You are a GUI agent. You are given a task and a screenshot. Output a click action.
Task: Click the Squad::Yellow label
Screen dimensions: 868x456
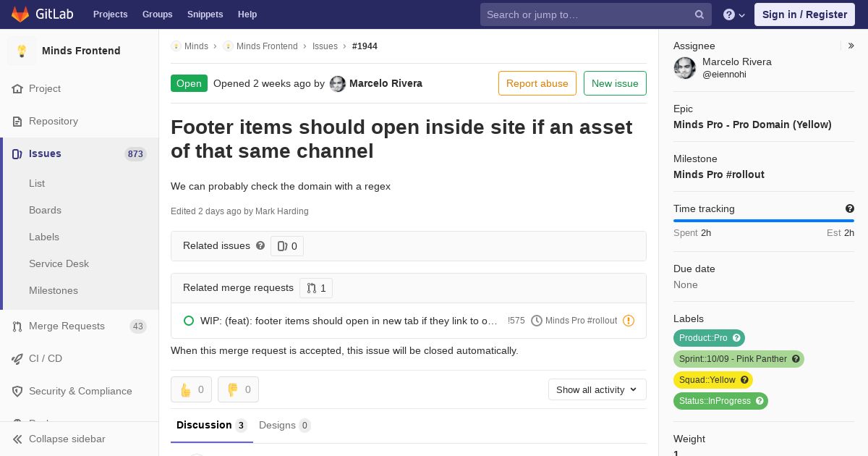click(707, 380)
